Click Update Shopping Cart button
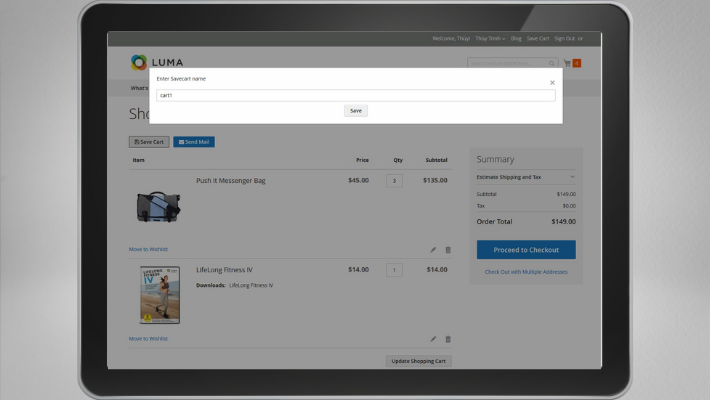Viewport: 710px width, 400px height. [419, 361]
